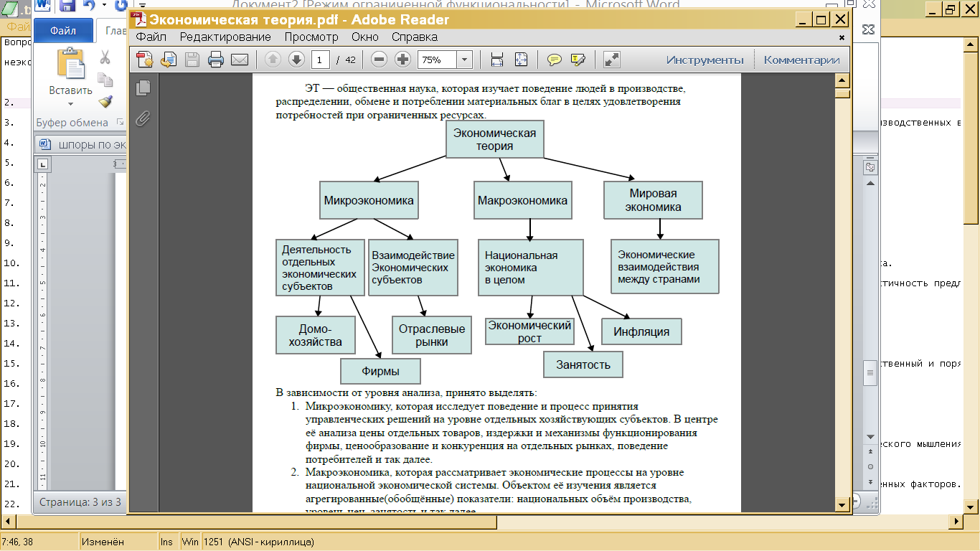Click the Вставить paste icon in Word

click(70, 64)
